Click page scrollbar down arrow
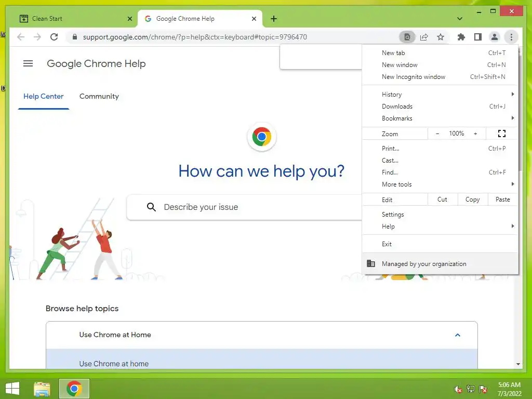The image size is (532, 399). tap(518, 364)
